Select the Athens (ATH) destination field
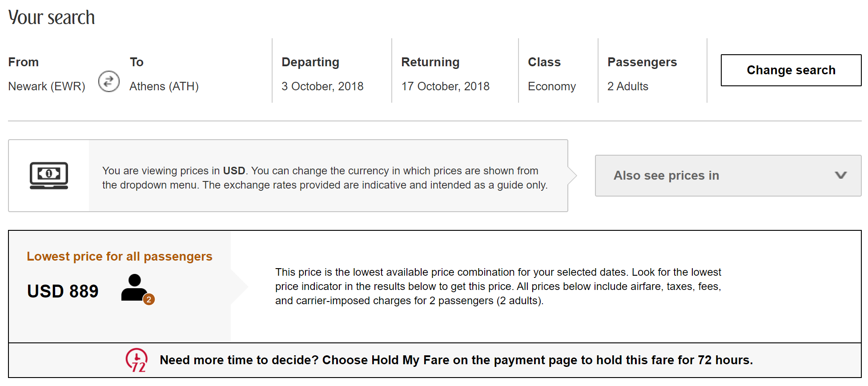 pos(164,86)
